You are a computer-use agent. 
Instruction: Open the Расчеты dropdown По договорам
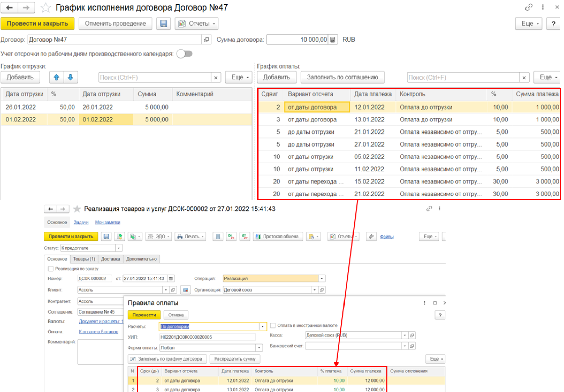(x=263, y=327)
